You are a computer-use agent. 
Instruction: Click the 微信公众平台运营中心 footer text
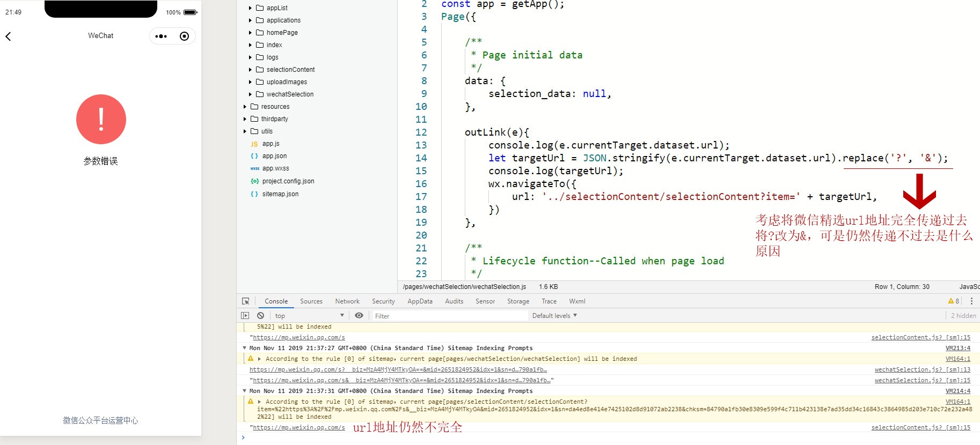pyautogui.click(x=100, y=420)
